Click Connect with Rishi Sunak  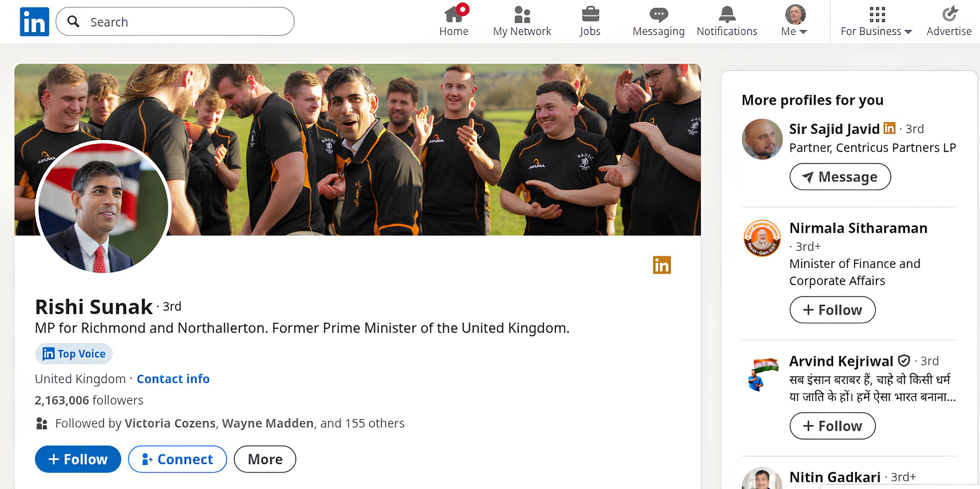coord(177,459)
